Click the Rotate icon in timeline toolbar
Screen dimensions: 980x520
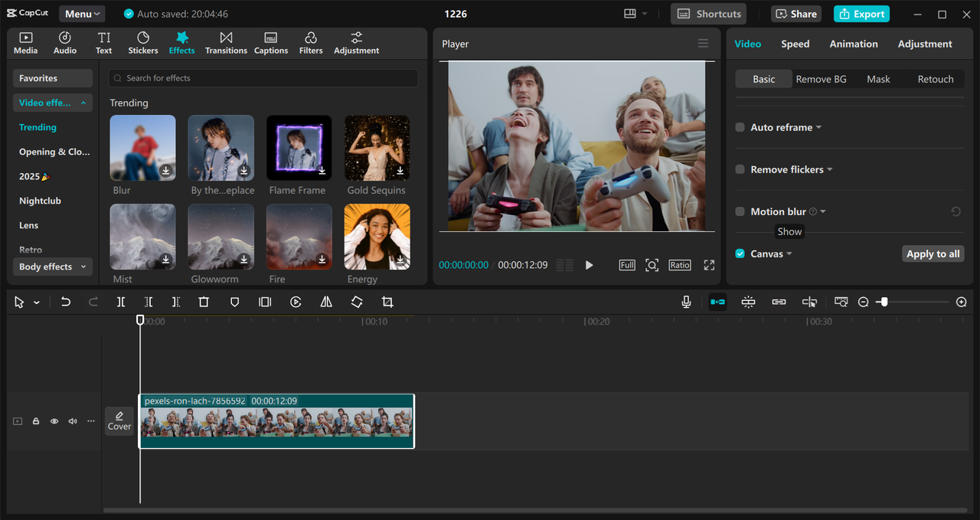(357, 303)
